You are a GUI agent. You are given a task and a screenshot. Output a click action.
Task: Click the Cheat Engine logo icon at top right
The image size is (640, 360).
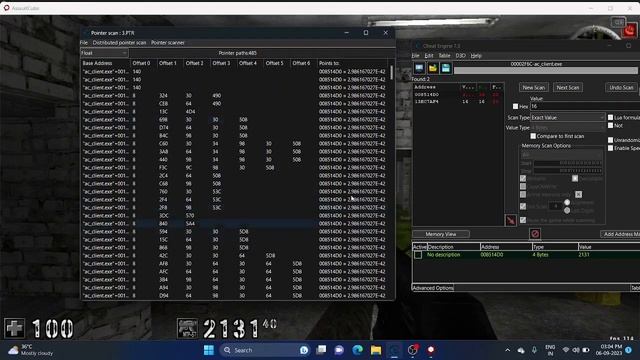630,31
